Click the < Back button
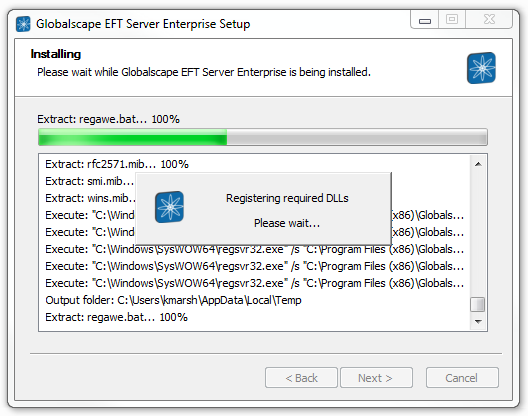This screenshot has width=528, height=416. pyautogui.click(x=301, y=378)
